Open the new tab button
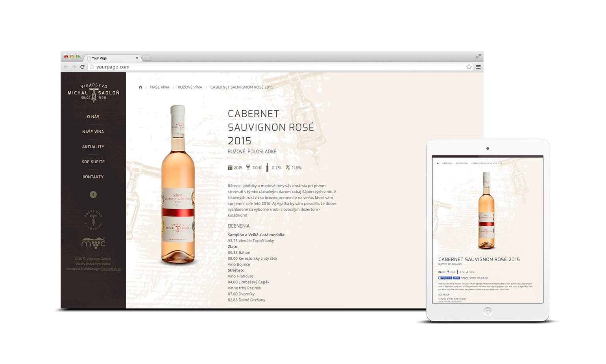 [x=147, y=58]
